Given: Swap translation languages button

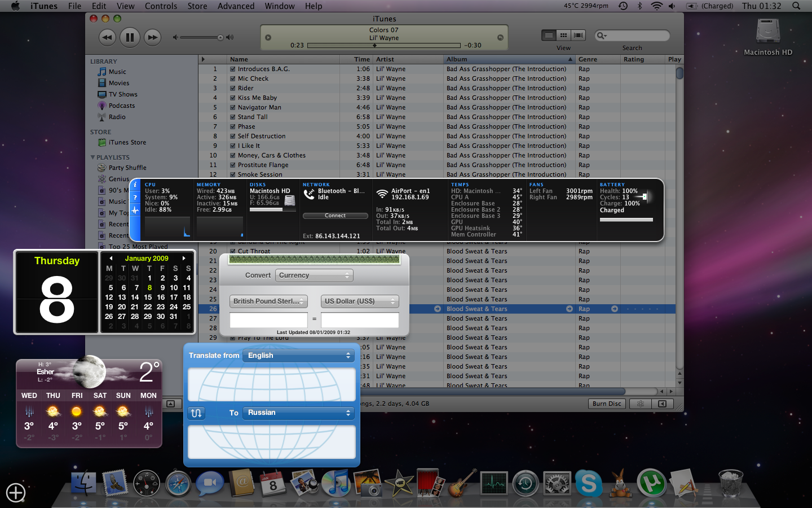Looking at the screenshot, I should [196, 413].
